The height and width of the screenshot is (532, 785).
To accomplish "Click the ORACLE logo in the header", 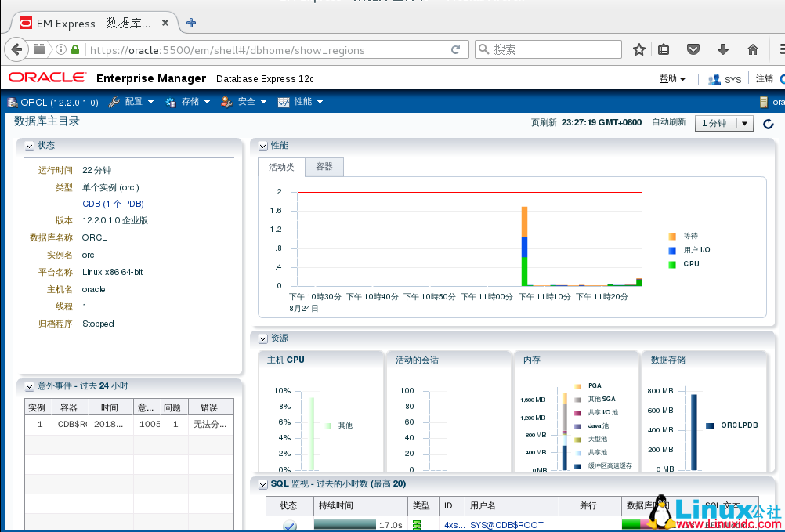I will coord(45,78).
